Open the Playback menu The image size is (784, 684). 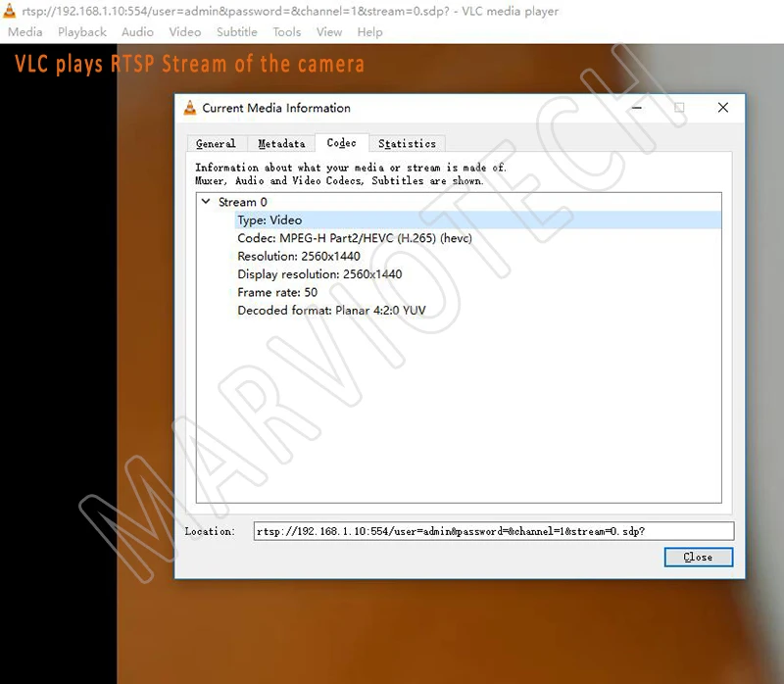[x=82, y=32]
